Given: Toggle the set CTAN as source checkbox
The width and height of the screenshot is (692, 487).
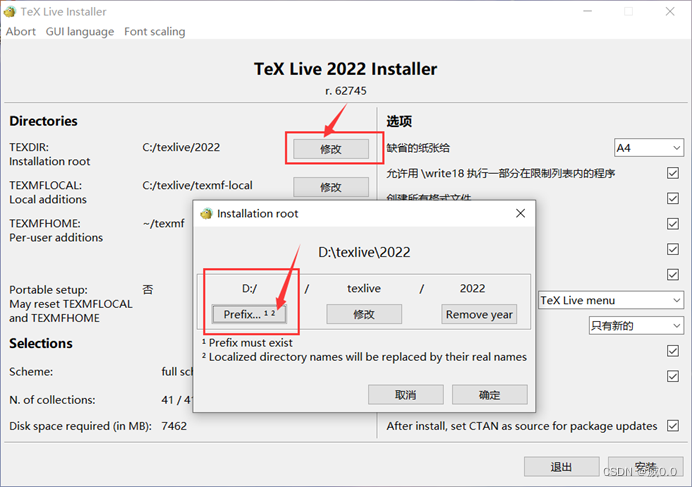Looking at the screenshot, I should coord(673,426).
